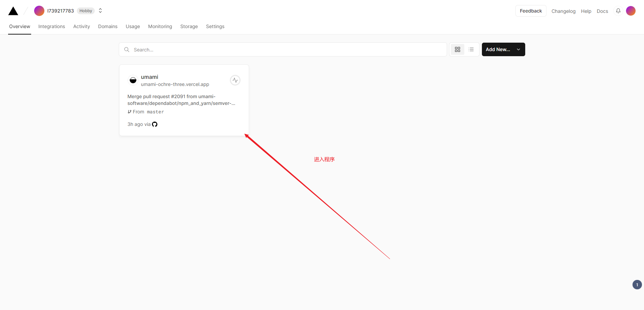The width and height of the screenshot is (644, 310).
Task: Switch to grid view layout
Action: (458, 49)
